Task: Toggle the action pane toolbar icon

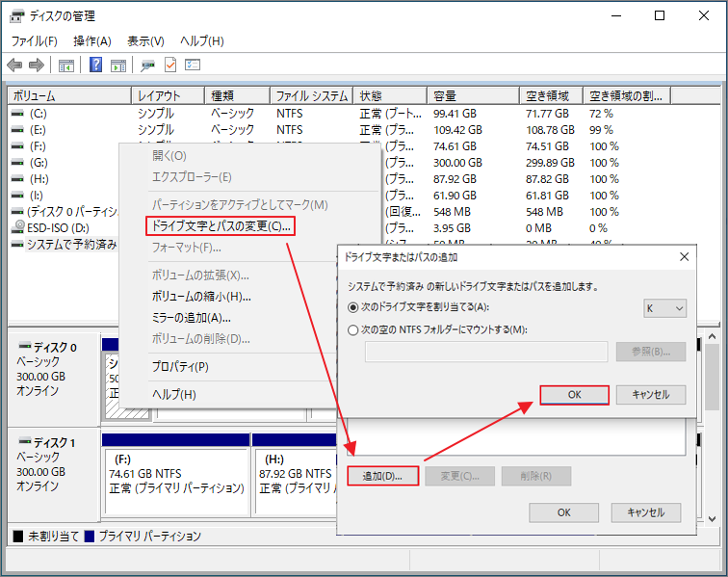Action: coord(118,66)
